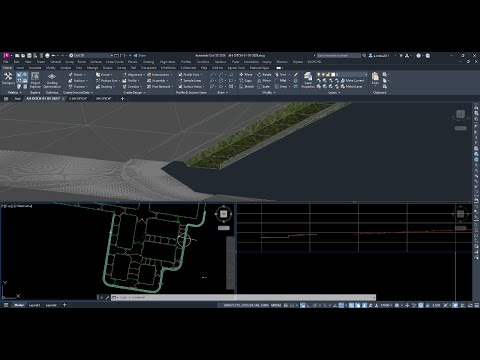Click the ViewCube in the plan viewport

223,214
